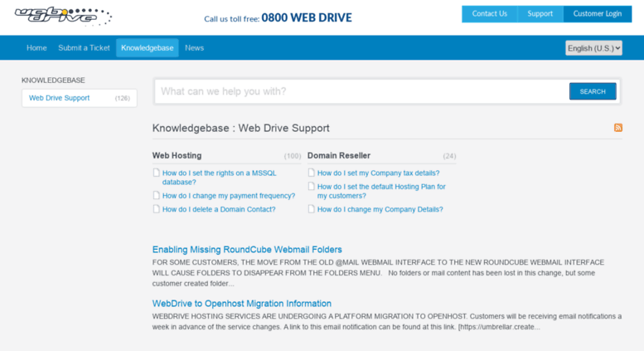Open the Domain Reseller category heading

point(339,155)
